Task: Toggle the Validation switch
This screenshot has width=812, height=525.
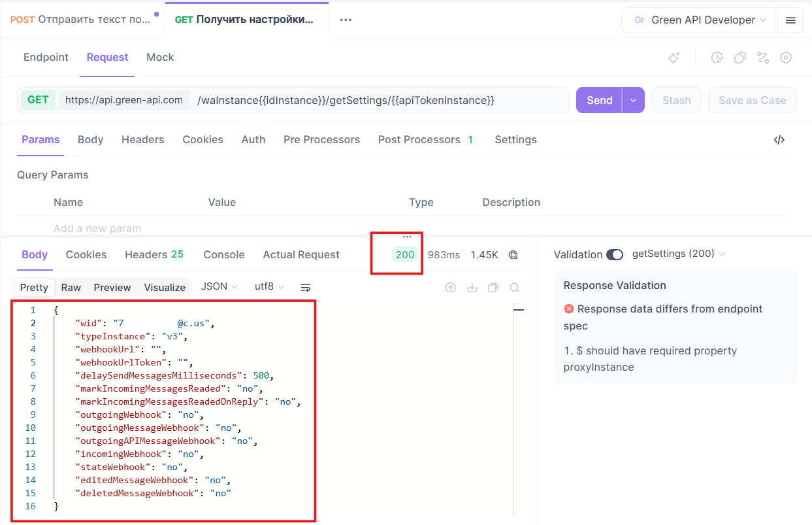Action: point(615,254)
